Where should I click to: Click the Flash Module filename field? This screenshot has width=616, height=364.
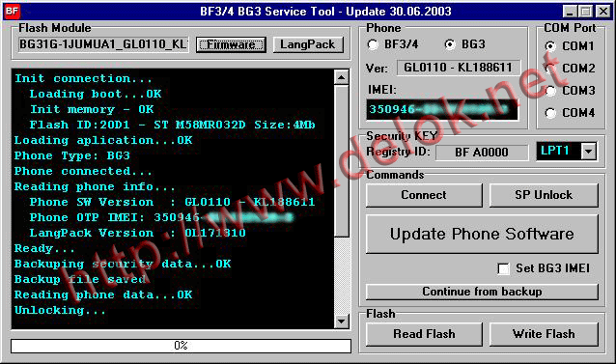pos(103,44)
